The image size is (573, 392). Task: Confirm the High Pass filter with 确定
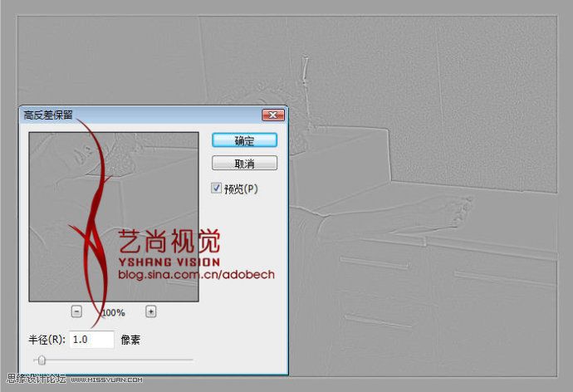point(244,140)
